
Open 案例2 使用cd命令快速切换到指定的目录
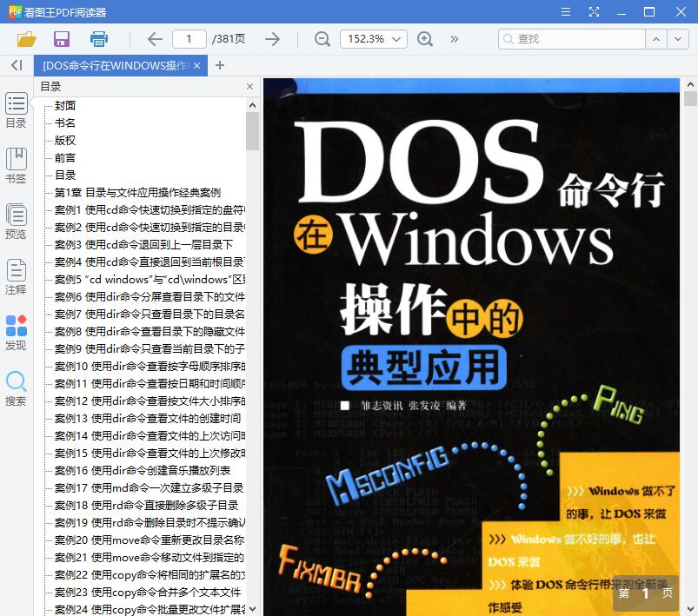(x=150, y=227)
